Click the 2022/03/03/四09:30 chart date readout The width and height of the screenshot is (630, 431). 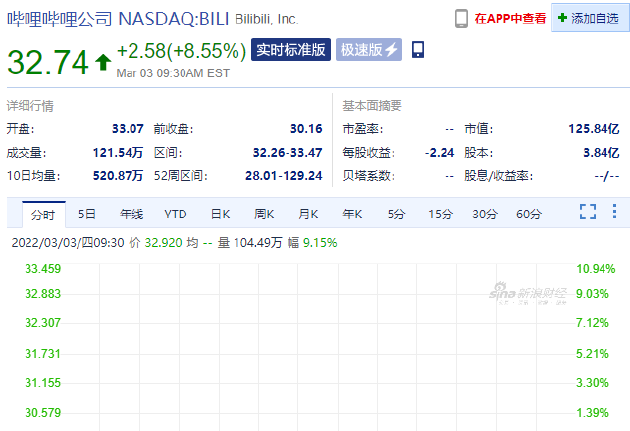pyautogui.click(x=68, y=243)
